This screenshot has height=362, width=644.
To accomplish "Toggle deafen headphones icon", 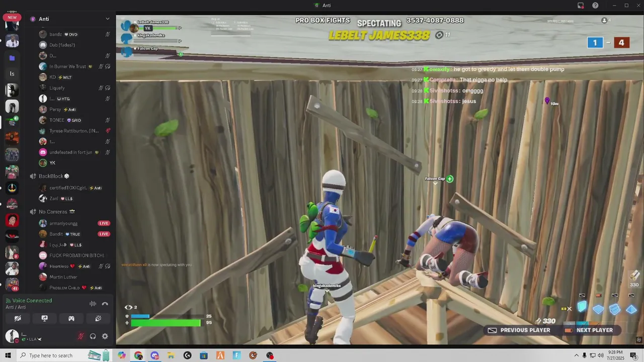I will 93,336.
